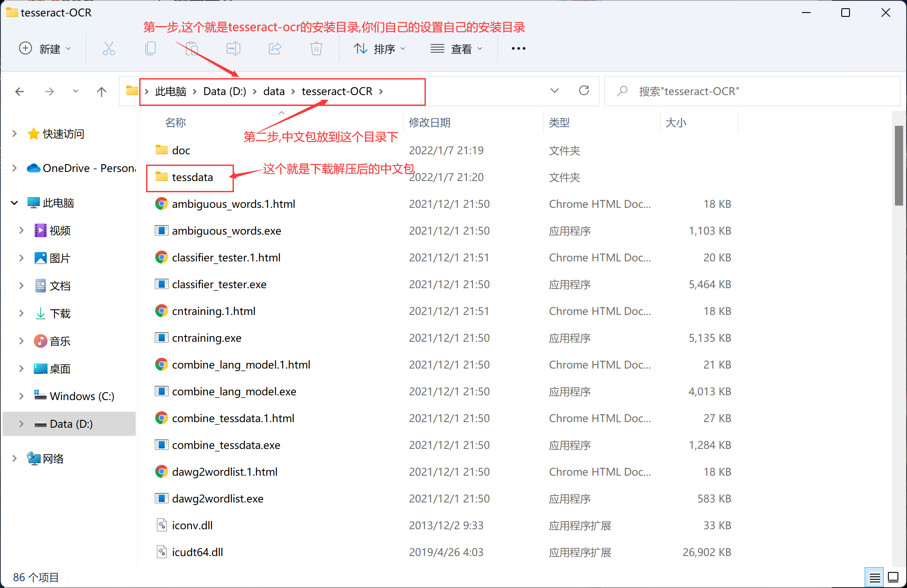Navigate back with the left arrow
The height and width of the screenshot is (588, 907).
click(x=20, y=92)
